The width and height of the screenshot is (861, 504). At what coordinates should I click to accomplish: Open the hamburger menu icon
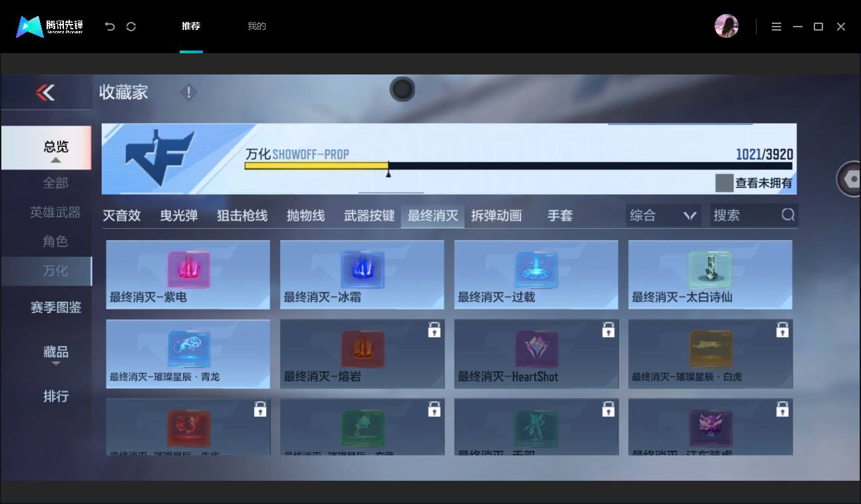[776, 27]
